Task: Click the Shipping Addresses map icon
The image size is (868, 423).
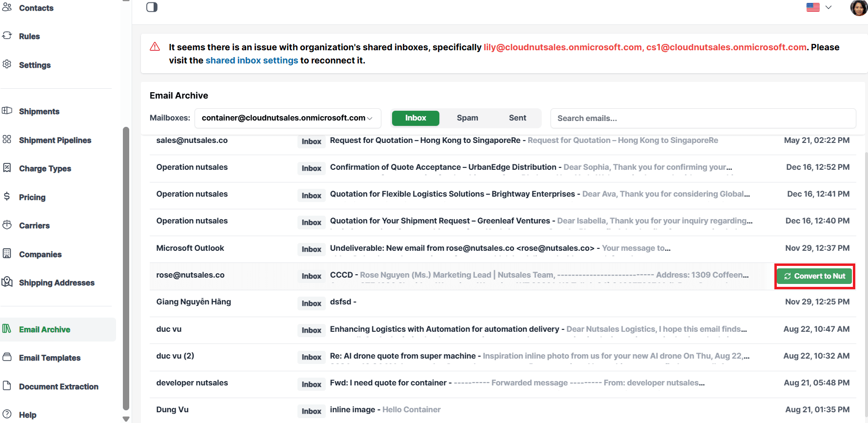Action: (7, 282)
